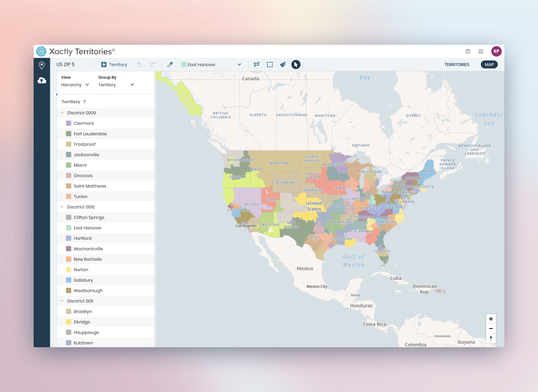This screenshot has width=538, height=392.
Task: Choose the paint brush tool
Action: pos(283,64)
